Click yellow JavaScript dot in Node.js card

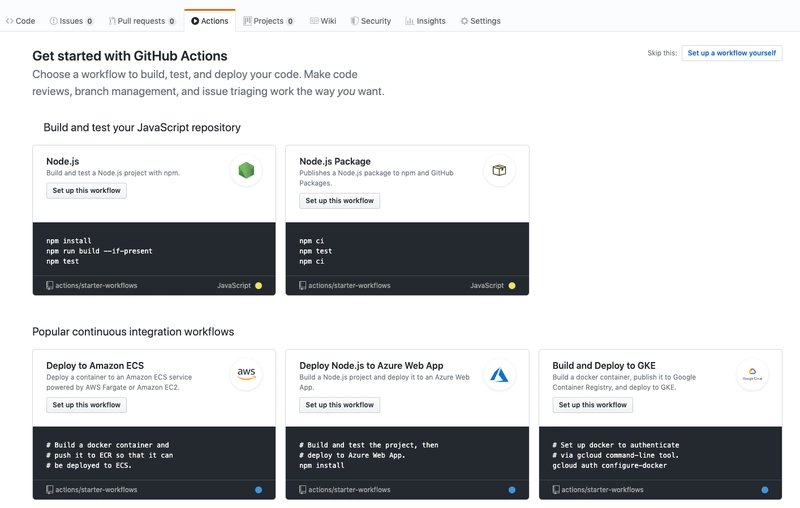pyautogui.click(x=259, y=286)
